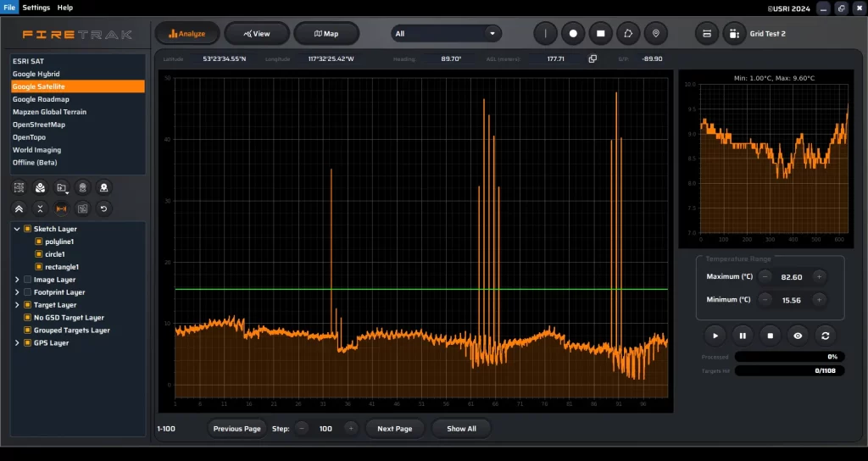Select the rectangle drawing tool
This screenshot has height=461, width=868.
pos(600,34)
